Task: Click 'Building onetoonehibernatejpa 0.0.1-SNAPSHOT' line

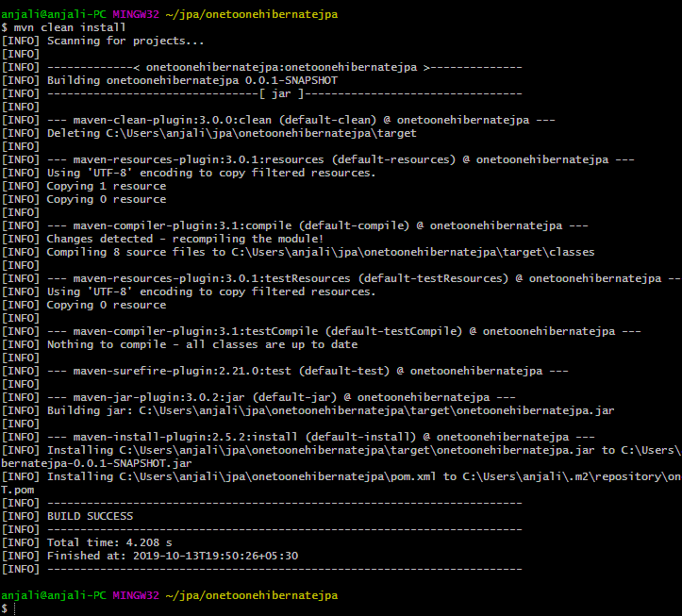Action: (189, 81)
